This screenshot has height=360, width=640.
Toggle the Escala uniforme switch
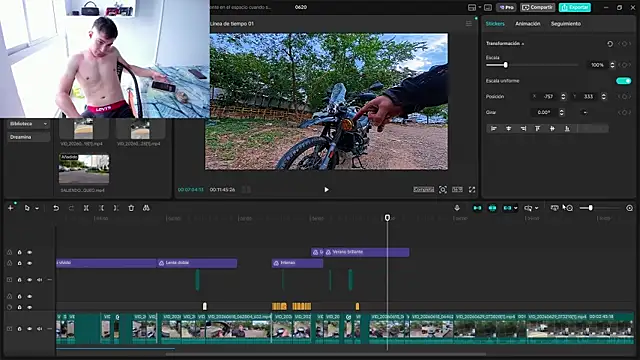point(623,81)
